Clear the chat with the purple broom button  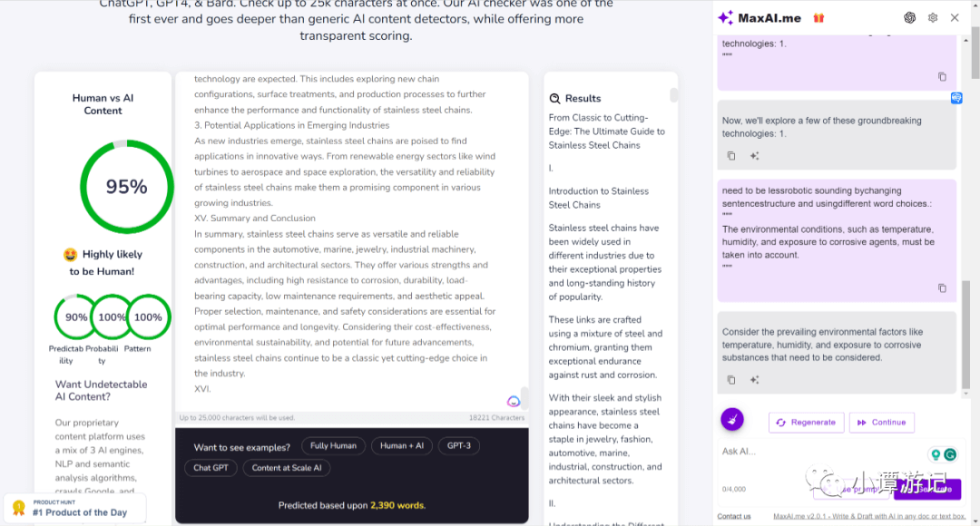pos(732,419)
